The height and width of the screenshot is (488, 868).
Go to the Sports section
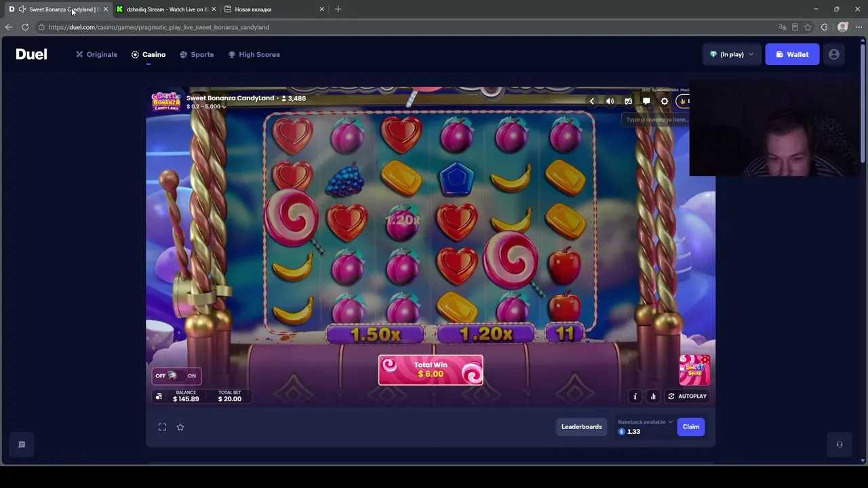pyautogui.click(x=197, y=54)
